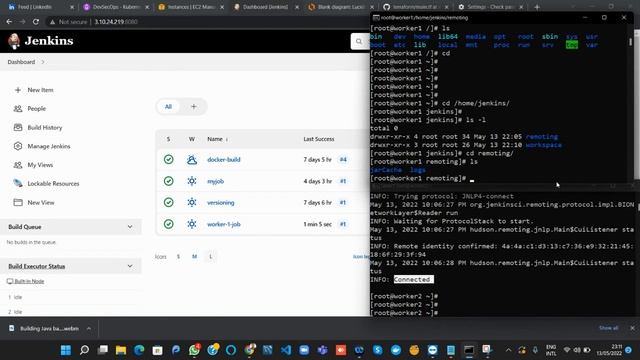Open the worker-1-job job

pos(224,224)
